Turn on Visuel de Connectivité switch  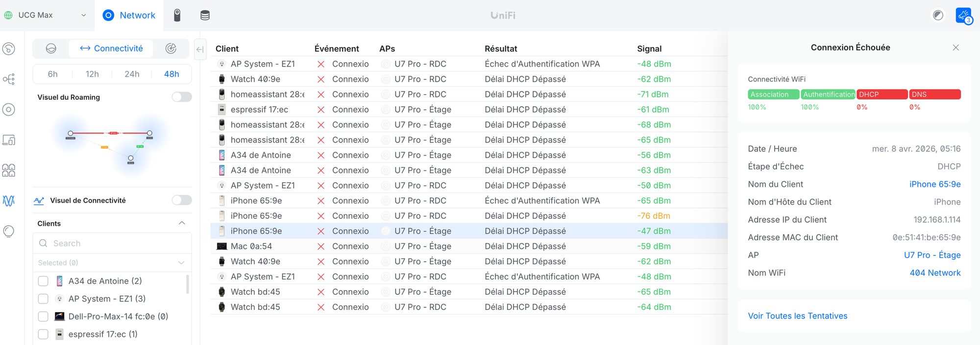(x=182, y=200)
